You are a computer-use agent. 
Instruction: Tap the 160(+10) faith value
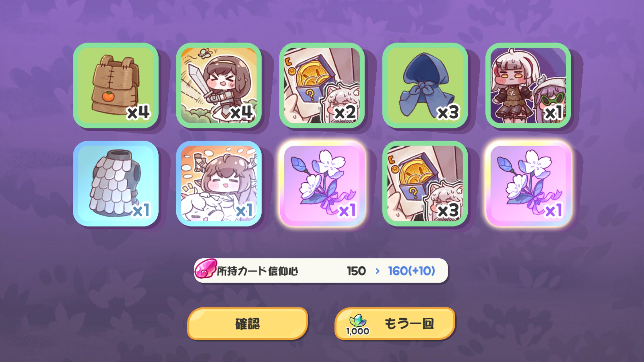412,271
